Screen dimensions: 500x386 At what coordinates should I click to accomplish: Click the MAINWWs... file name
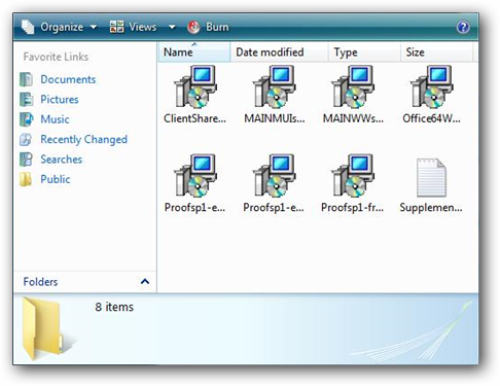(353, 118)
